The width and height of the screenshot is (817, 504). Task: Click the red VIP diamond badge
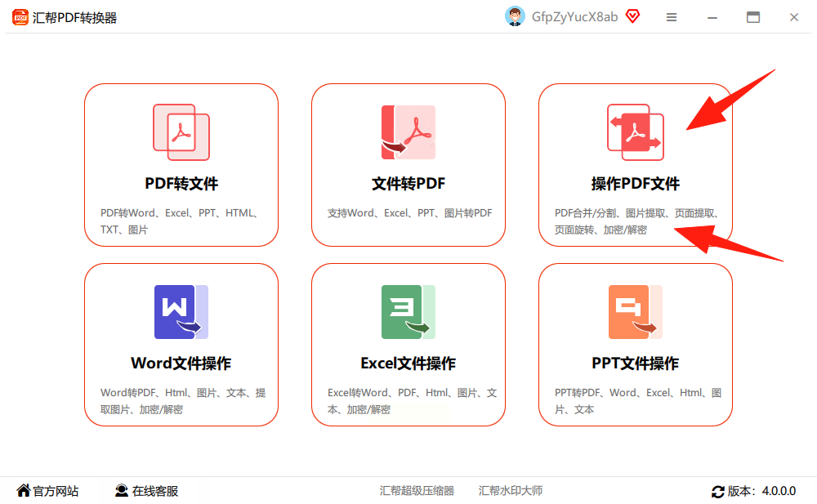(632, 16)
